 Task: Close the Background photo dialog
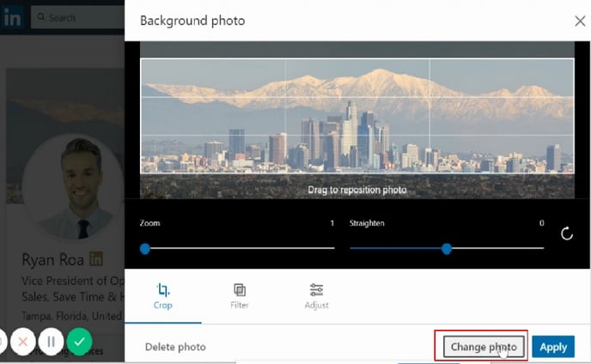point(580,21)
